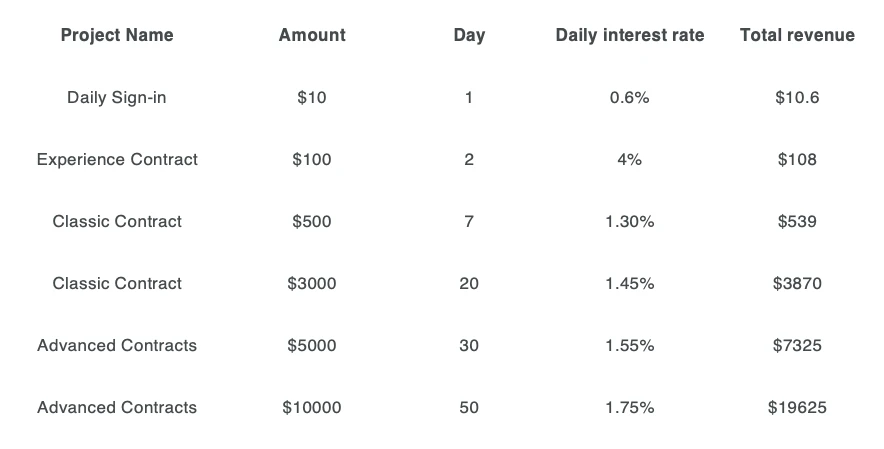Open the Daily Sign-in project
The height and width of the screenshot is (449, 884).
[x=117, y=97]
